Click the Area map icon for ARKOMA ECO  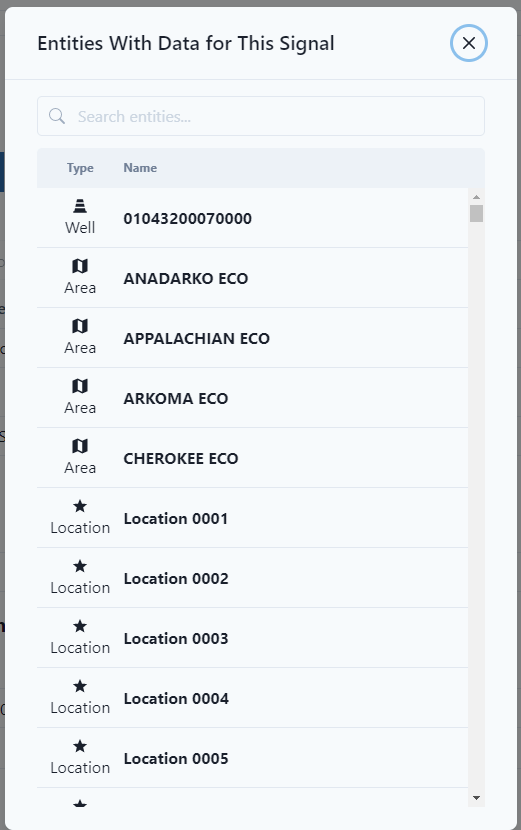80,386
